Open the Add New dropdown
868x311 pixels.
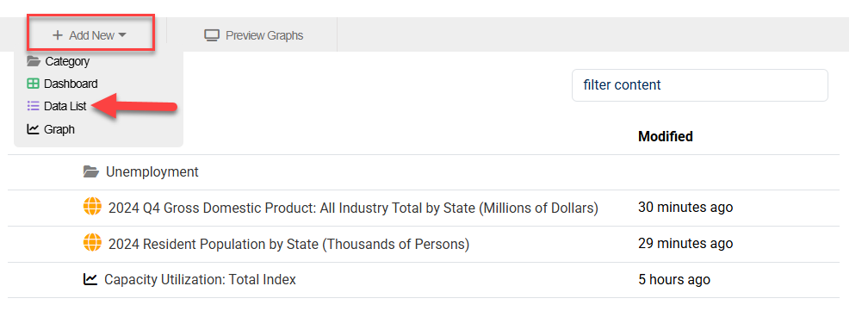[90, 35]
